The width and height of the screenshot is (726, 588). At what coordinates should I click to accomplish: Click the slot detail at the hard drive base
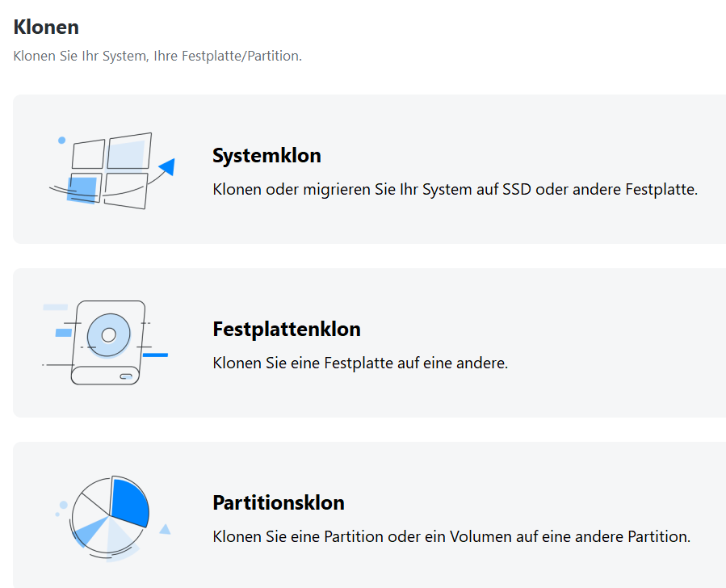click(126, 376)
